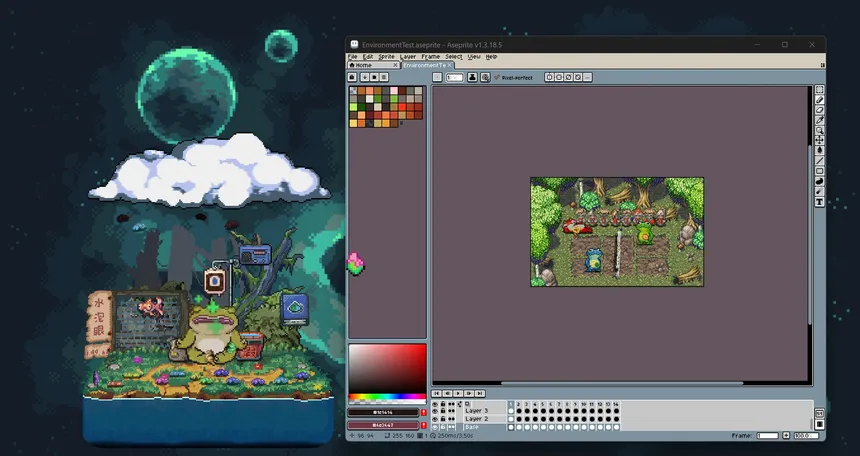This screenshot has width=860, height=456.
Task: Select the light pink palette swatch
Action: (x=394, y=91)
